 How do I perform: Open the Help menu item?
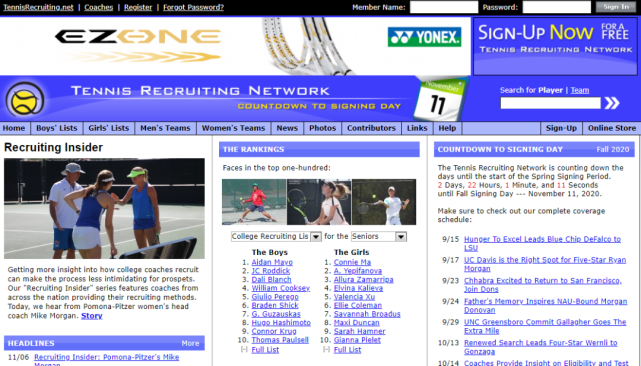point(447,128)
